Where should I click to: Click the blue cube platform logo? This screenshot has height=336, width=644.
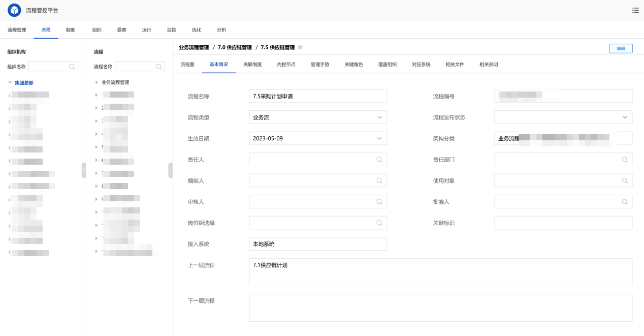coord(14,10)
